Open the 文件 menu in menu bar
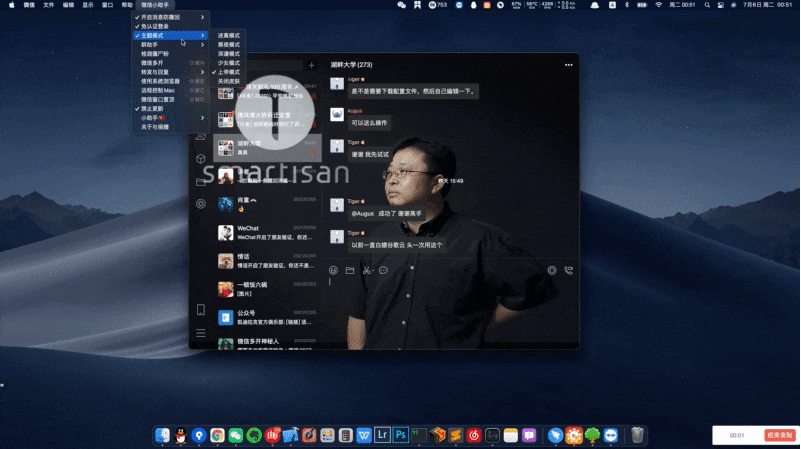The width and height of the screenshot is (801, 449). pyautogui.click(x=49, y=5)
